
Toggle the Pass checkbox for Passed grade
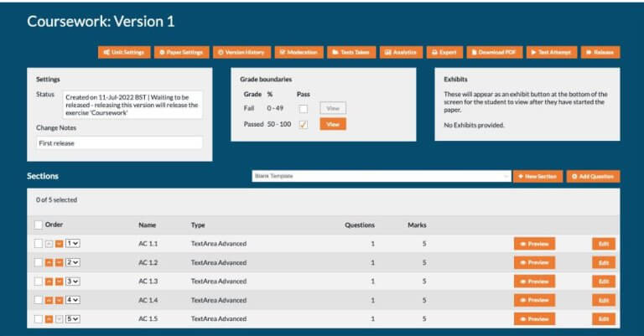(x=304, y=124)
